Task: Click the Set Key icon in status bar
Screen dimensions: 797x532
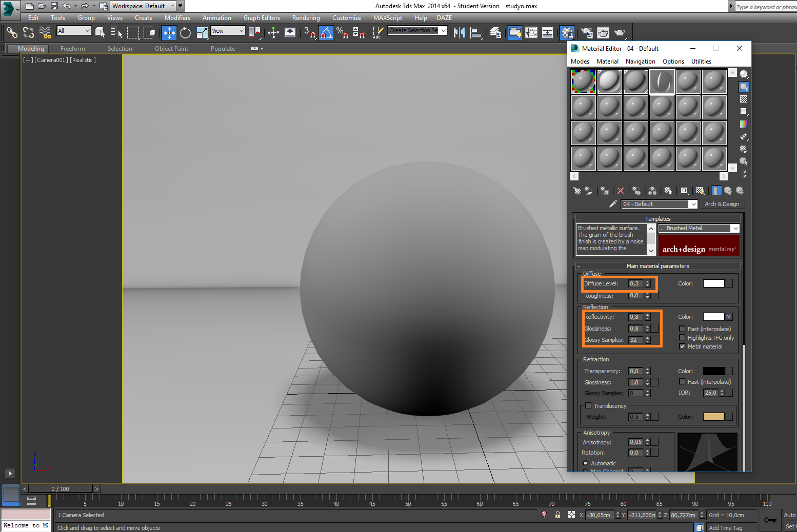Action: 770,520
